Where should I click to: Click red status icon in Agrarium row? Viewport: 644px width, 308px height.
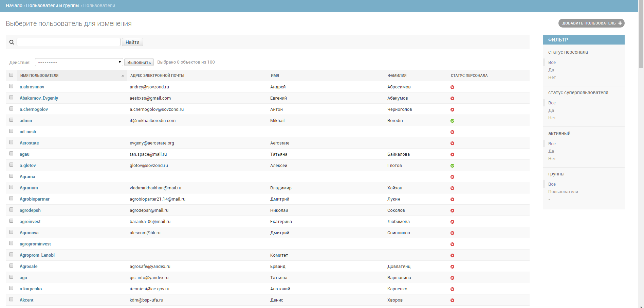(452, 188)
